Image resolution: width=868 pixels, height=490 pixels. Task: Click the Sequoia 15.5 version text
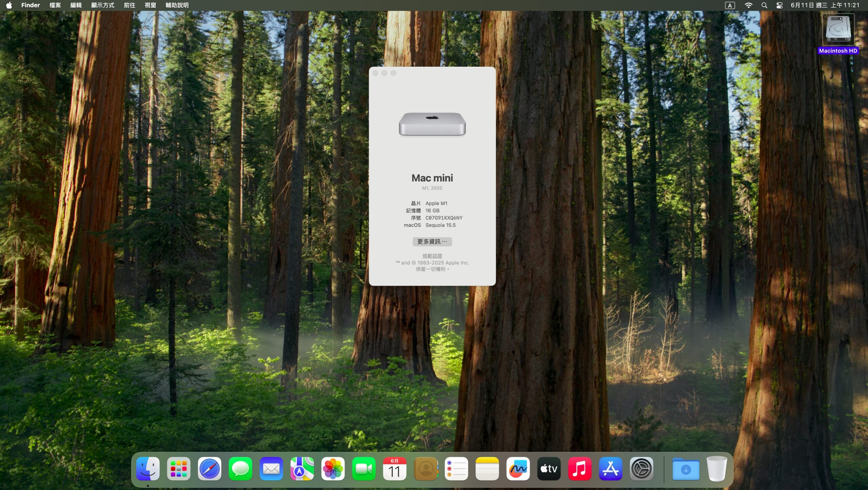coord(440,225)
